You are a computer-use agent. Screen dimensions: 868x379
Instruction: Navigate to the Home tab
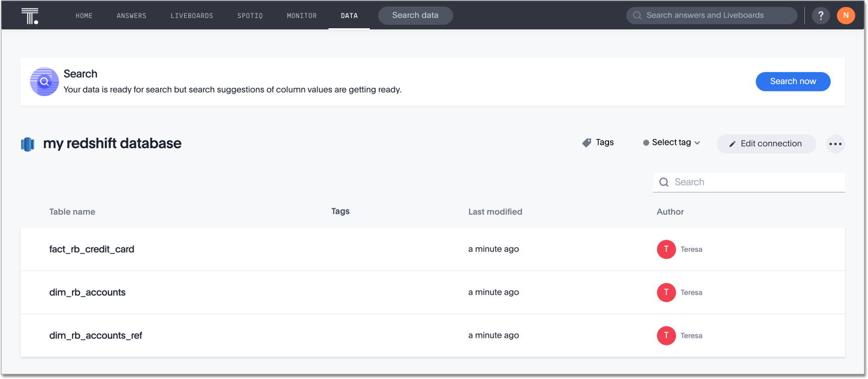tap(84, 16)
